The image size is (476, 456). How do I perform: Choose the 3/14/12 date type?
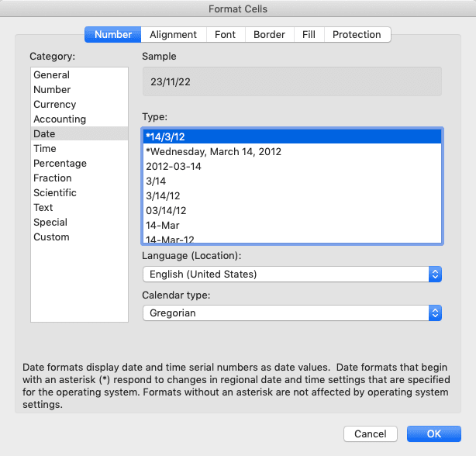[292, 195]
